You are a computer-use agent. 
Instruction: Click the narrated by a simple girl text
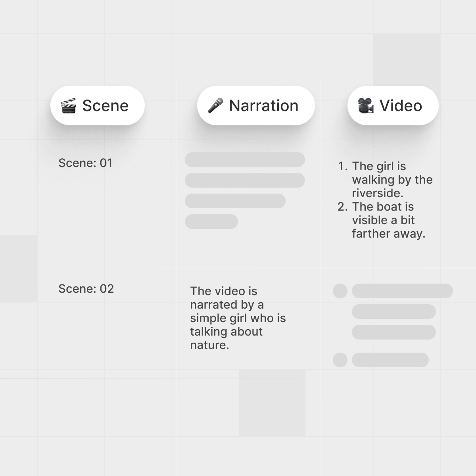(x=238, y=318)
